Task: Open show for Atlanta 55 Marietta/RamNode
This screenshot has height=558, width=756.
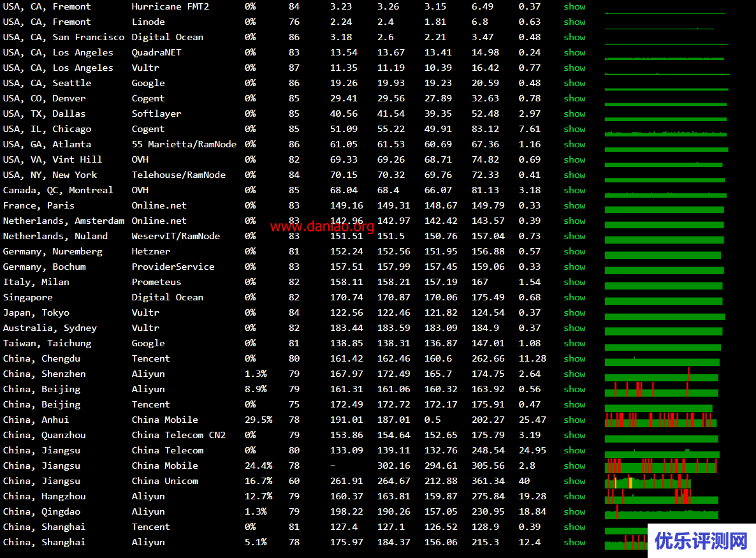Action: (x=574, y=145)
